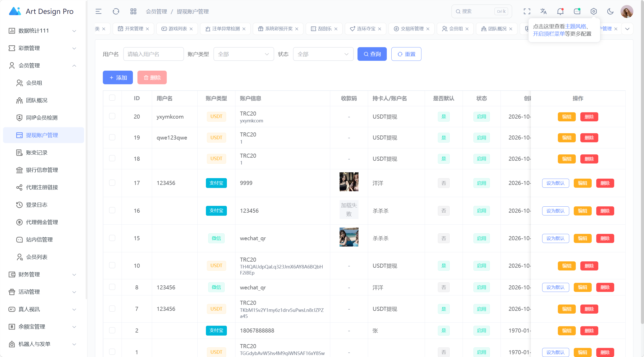The height and width of the screenshot is (357, 644).
Task: Open the chat message icon
Action: click(577, 11)
